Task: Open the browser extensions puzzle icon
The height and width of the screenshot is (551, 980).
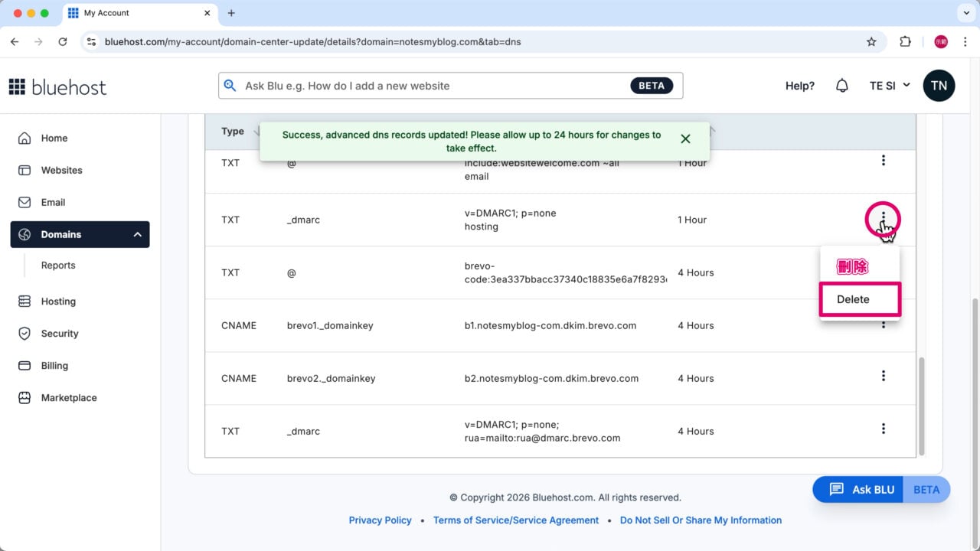Action: [x=905, y=42]
